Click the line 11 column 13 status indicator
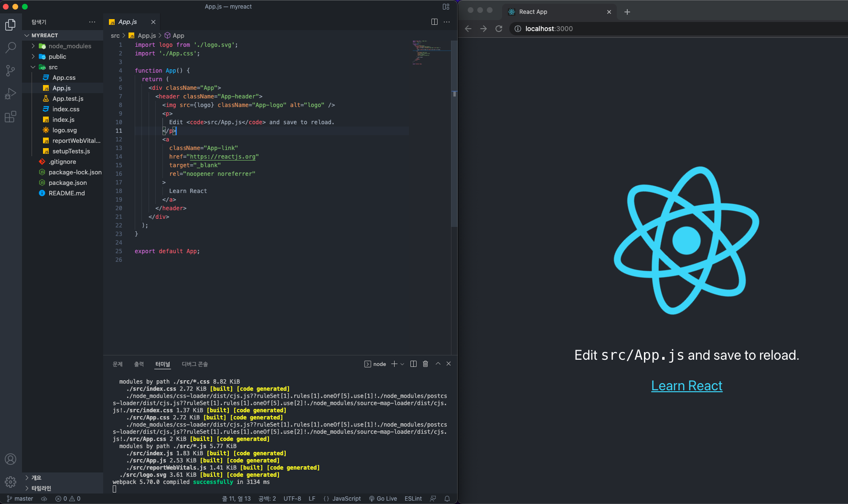This screenshot has height=504, width=848. pyautogui.click(x=236, y=499)
